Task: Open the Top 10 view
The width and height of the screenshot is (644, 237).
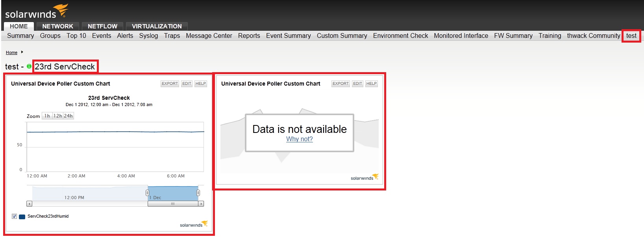Action: pos(76,35)
